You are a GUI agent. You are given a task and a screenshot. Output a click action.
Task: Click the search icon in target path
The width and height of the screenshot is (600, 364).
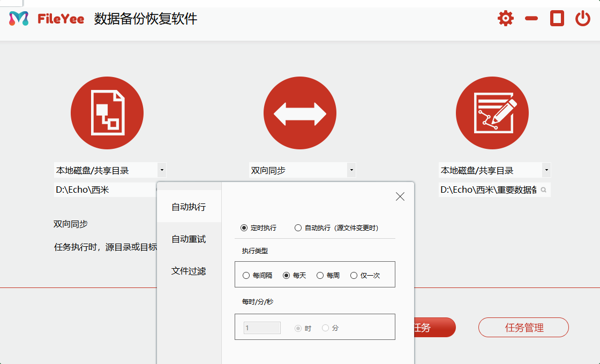point(543,190)
